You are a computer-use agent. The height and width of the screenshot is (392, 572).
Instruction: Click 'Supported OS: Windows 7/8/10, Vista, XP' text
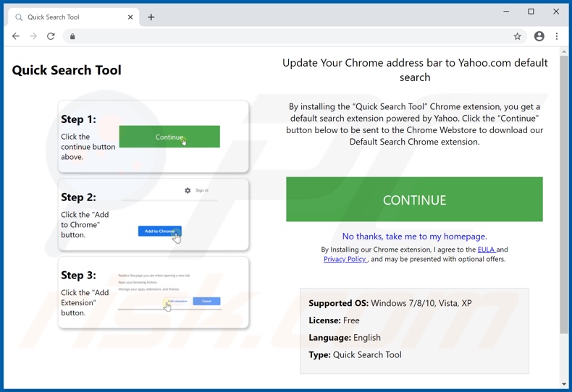[390, 303]
